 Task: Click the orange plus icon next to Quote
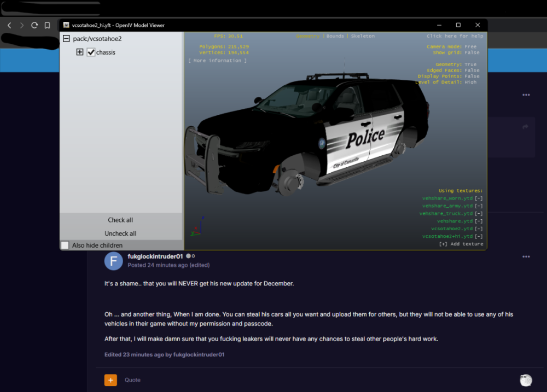[x=110, y=380]
